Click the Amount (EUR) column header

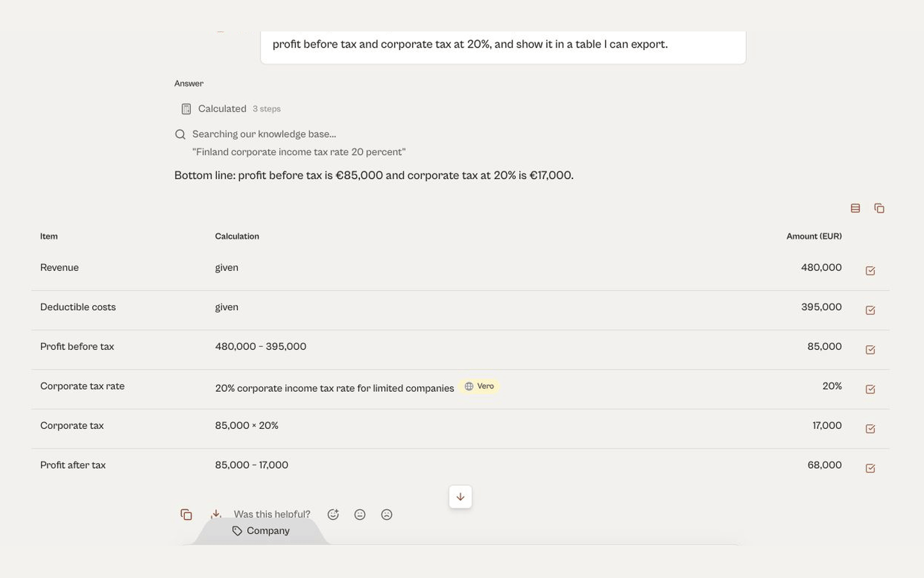point(814,236)
